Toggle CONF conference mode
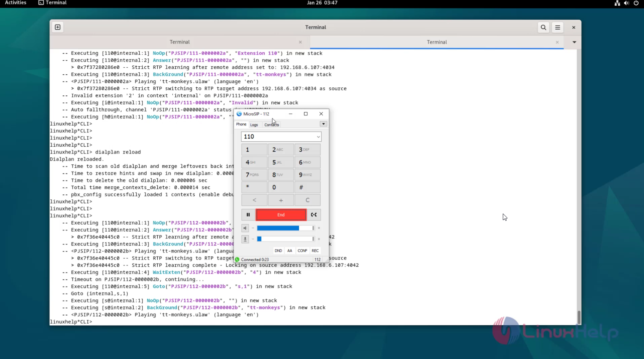 (302, 250)
